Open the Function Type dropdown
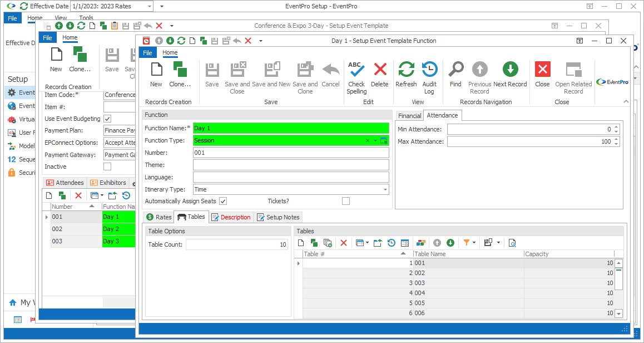 pyautogui.click(x=375, y=141)
